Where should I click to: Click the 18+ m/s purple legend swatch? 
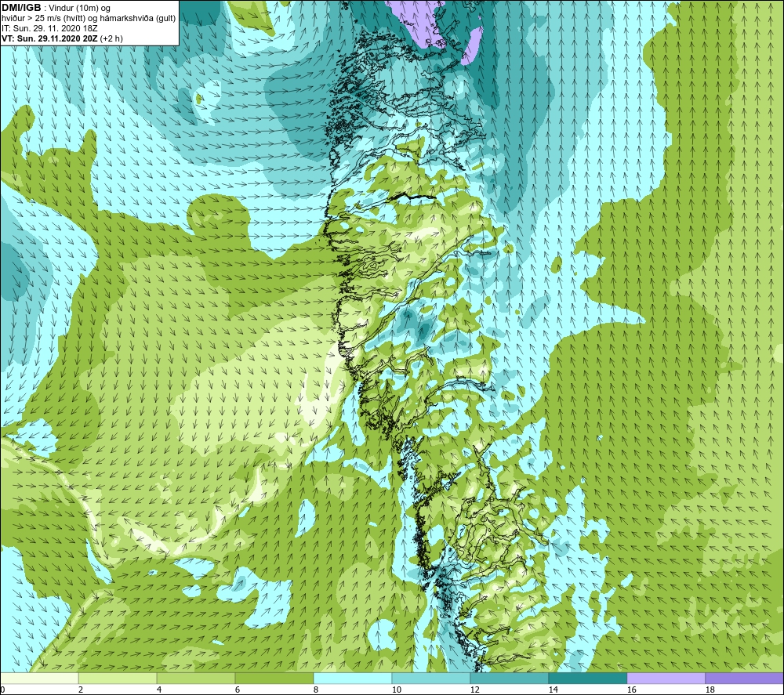point(744,679)
